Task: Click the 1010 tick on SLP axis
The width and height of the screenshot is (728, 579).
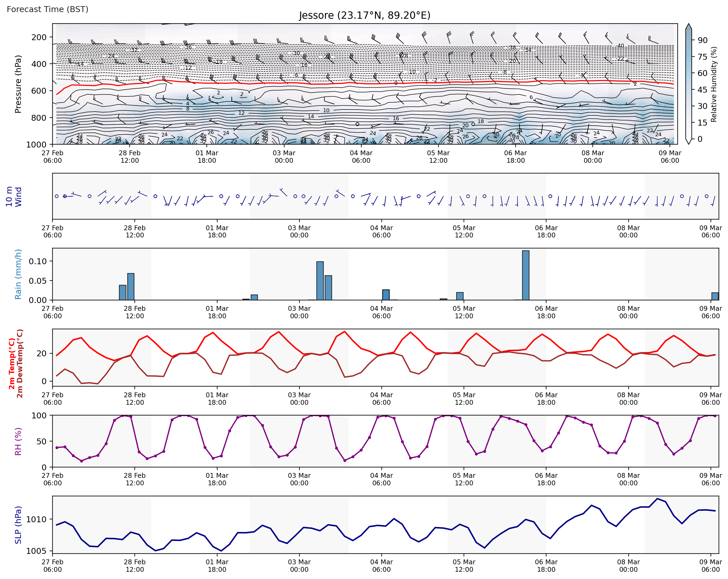Action: [36, 520]
